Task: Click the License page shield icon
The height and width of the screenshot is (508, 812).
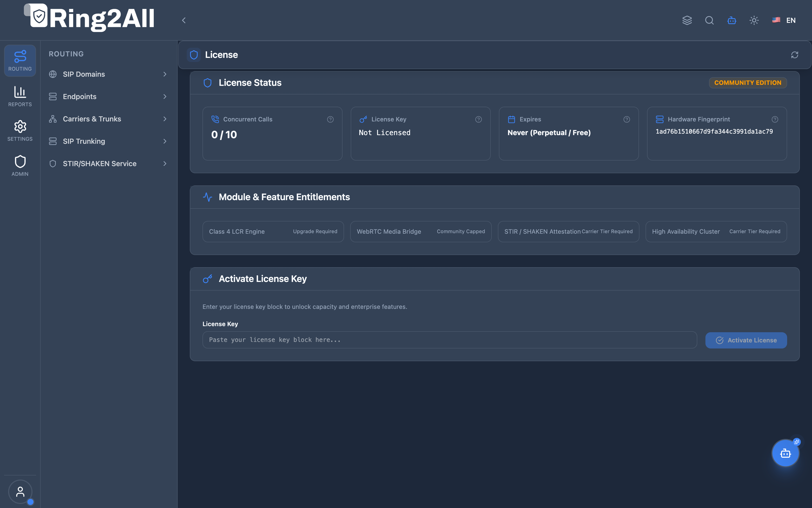Action: coord(194,55)
